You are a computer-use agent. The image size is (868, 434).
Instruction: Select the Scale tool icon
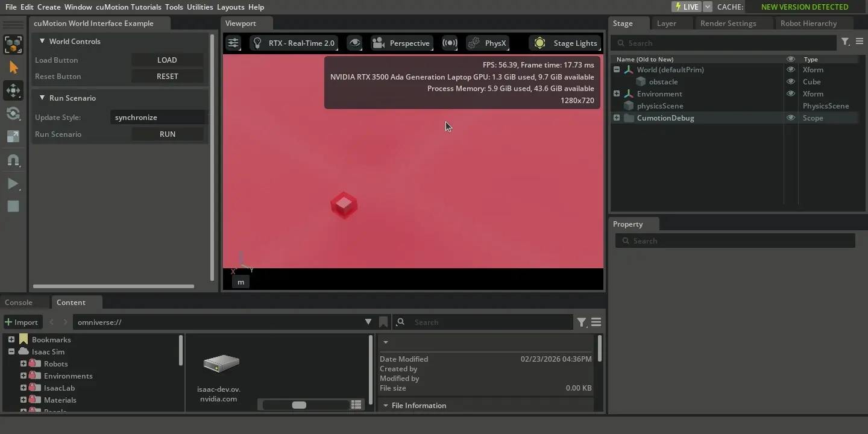[13, 137]
